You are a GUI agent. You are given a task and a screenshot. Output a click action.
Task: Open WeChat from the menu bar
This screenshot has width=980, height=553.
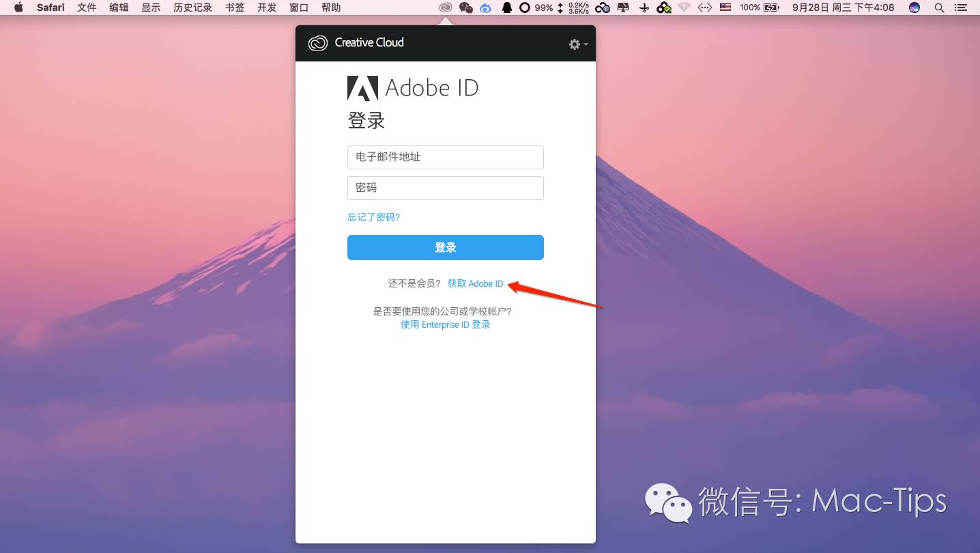pos(465,8)
